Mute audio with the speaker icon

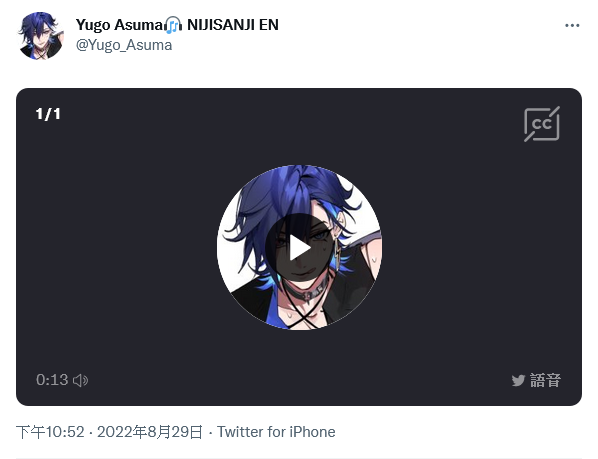[80, 380]
